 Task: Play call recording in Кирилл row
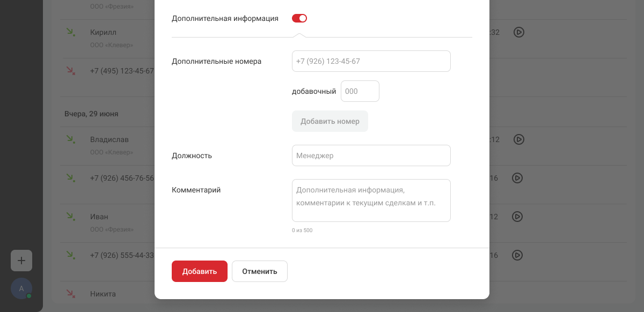(518, 32)
